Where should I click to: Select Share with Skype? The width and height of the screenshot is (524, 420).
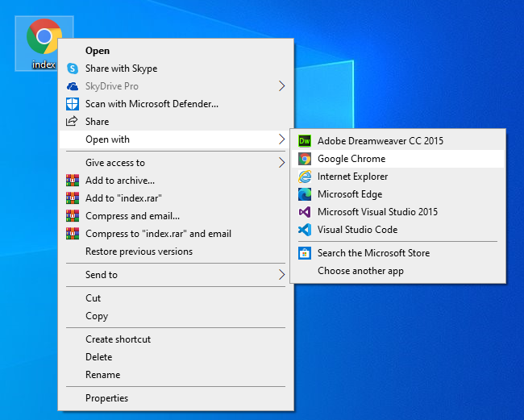pos(176,69)
